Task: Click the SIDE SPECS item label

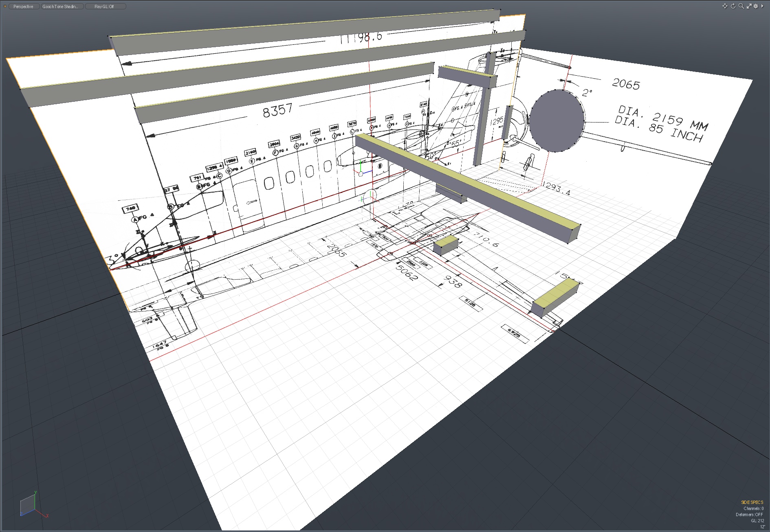Action: (x=752, y=502)
